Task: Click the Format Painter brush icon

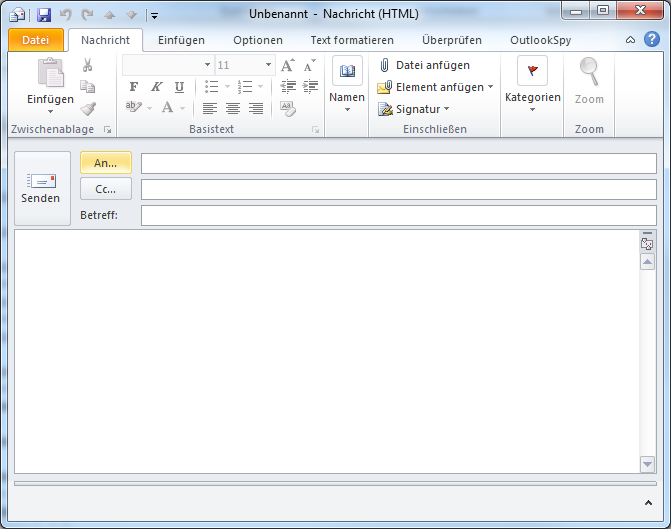Action: point(88,109)
